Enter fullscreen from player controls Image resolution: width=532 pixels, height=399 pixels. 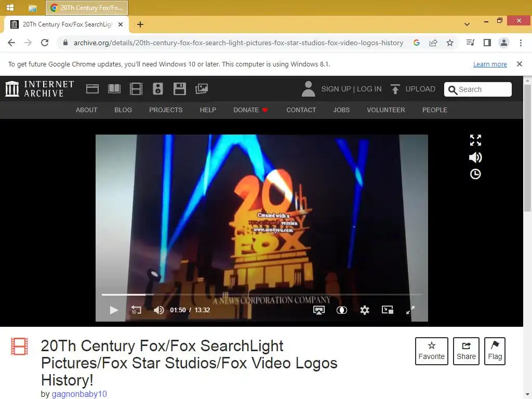pyautogui.click(x=410, y=310)
